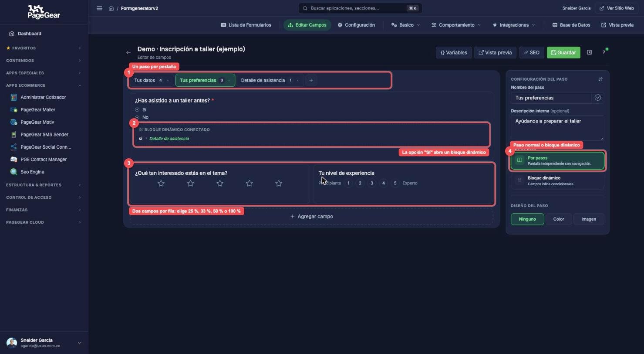
Task: Click the back arrow beside Demo title
Action: point(128,52)
